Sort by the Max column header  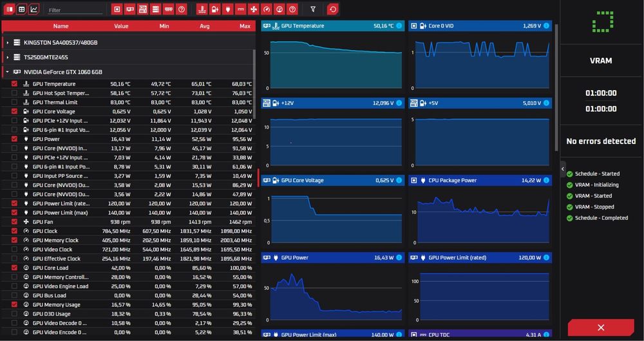point(245,26)
